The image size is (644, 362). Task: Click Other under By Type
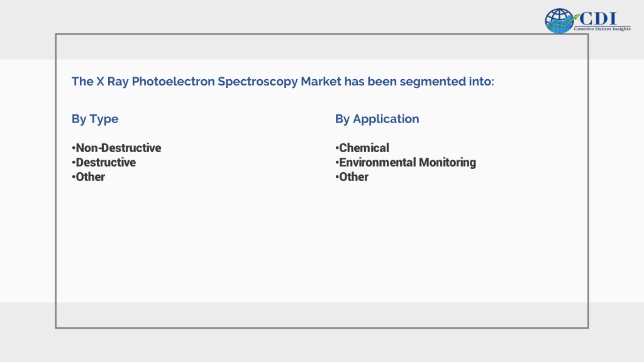88,177
